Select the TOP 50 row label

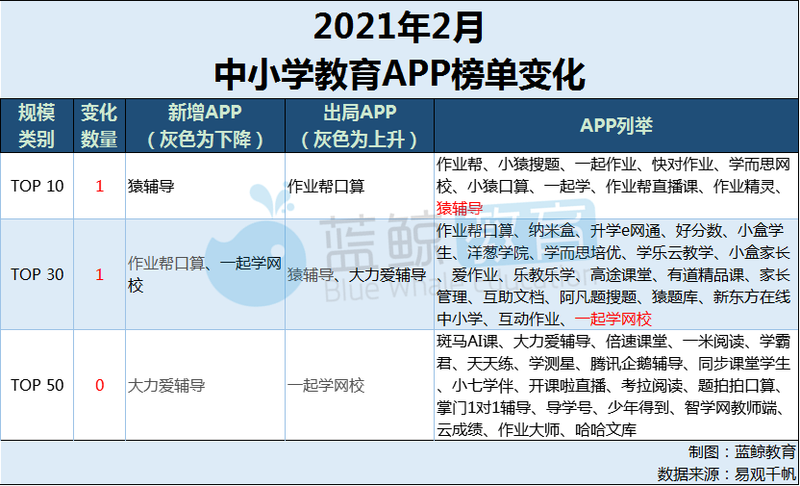click(x=37, y=385)
